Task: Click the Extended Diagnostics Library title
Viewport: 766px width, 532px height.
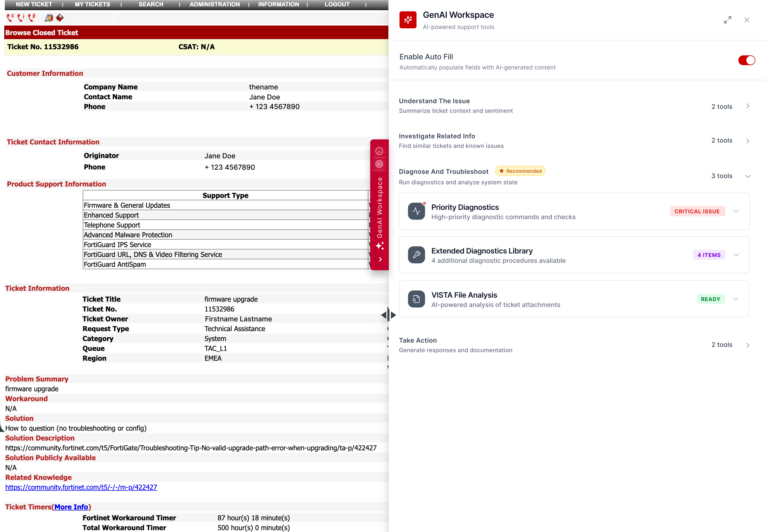Action: tap(482, 251)
